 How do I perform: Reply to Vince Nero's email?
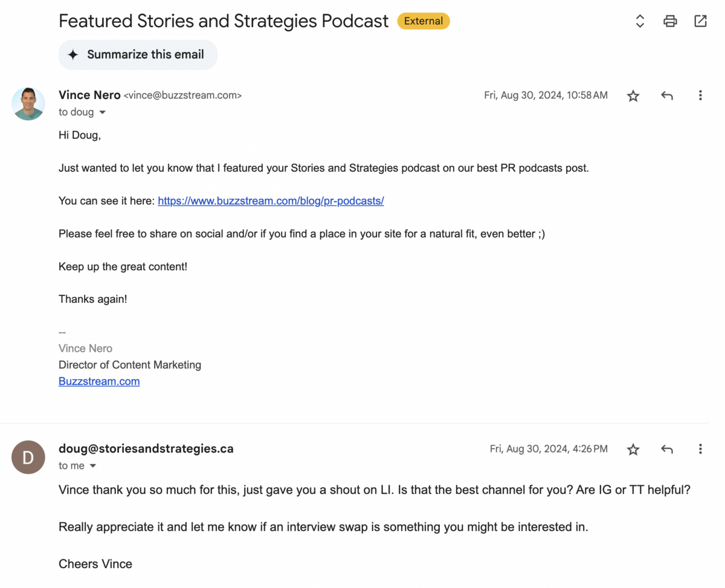tap(666, 95)
